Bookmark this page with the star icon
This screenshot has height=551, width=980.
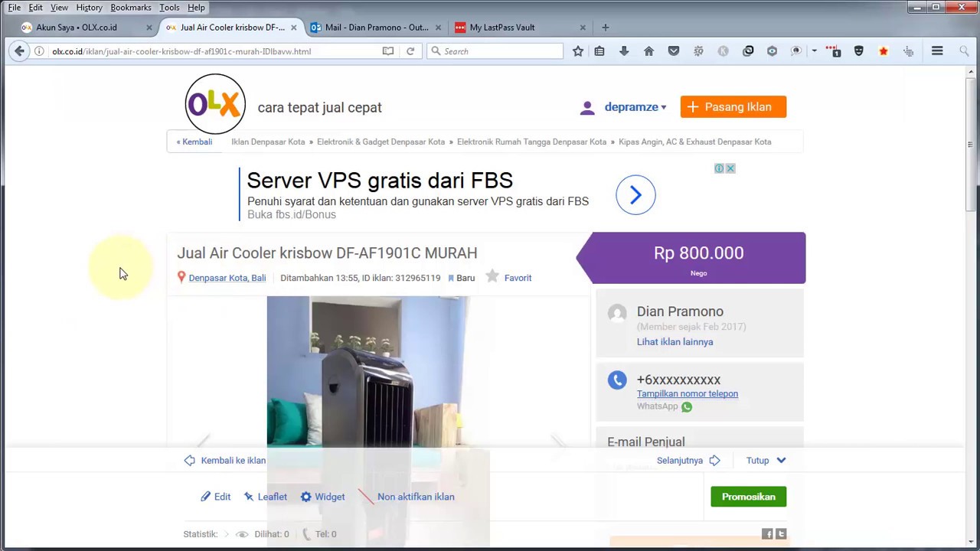coord(578,51)
